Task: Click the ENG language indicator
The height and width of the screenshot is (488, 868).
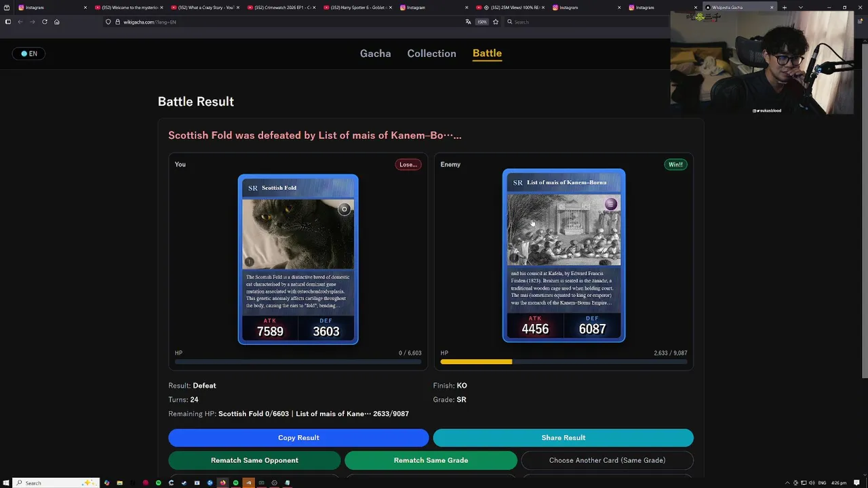Action: tap(822, 483)
